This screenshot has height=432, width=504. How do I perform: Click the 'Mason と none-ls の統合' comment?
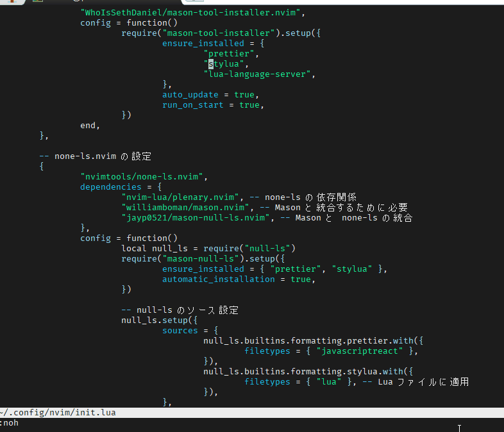(354, 218)
